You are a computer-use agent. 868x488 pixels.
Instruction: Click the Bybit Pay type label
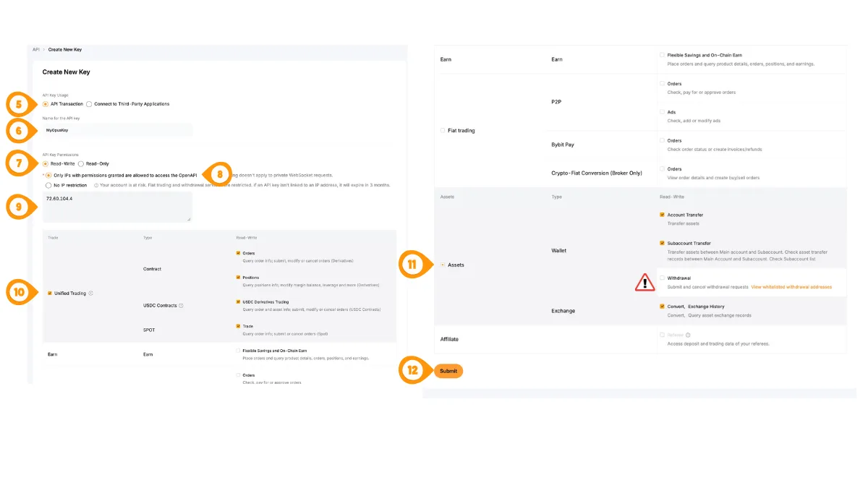click(563, 145)
